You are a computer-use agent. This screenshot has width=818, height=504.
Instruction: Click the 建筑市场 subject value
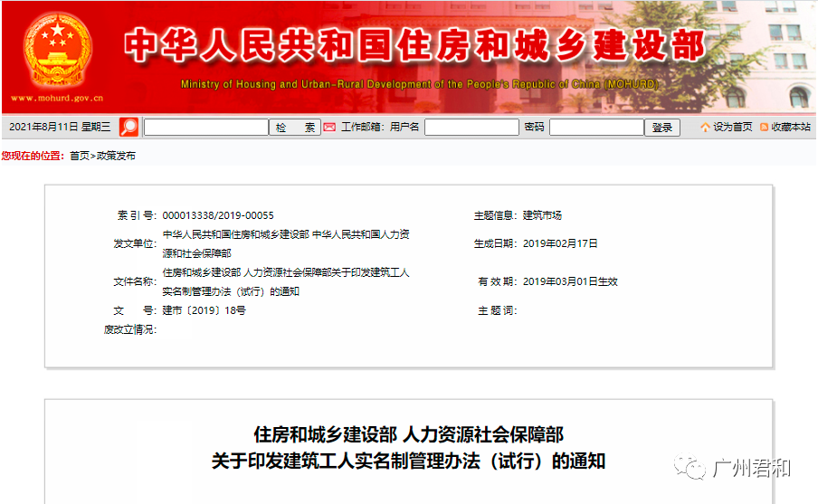pos(542,215)
